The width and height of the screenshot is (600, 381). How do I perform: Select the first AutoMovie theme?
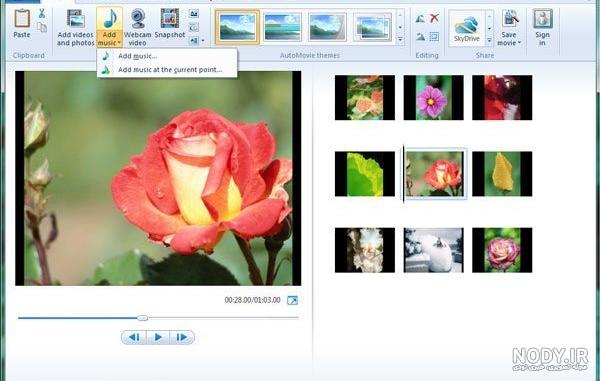pyautogui.click(x=237, y=27)
